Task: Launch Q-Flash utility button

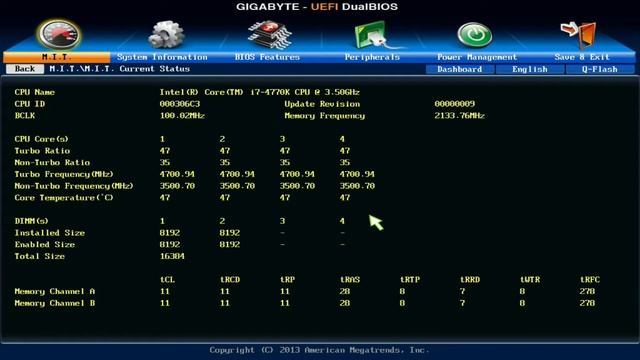Action: point(600,69)
